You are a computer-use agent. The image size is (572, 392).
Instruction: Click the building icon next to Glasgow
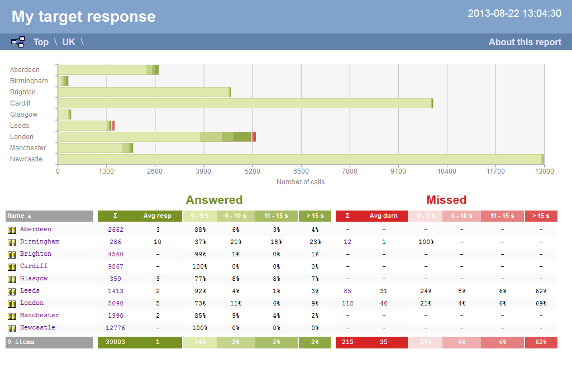(12, 278)
